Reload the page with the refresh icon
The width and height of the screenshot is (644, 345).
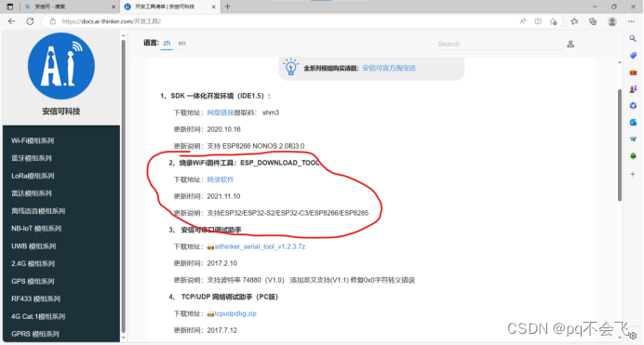[30, 21]
